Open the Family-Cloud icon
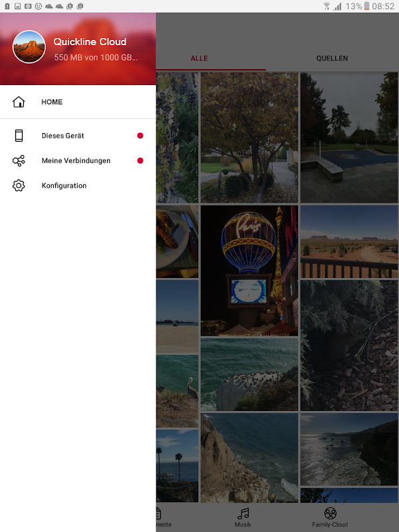Image resolution: width=399 pixels, height=532 pixels. tap(330, 513)
